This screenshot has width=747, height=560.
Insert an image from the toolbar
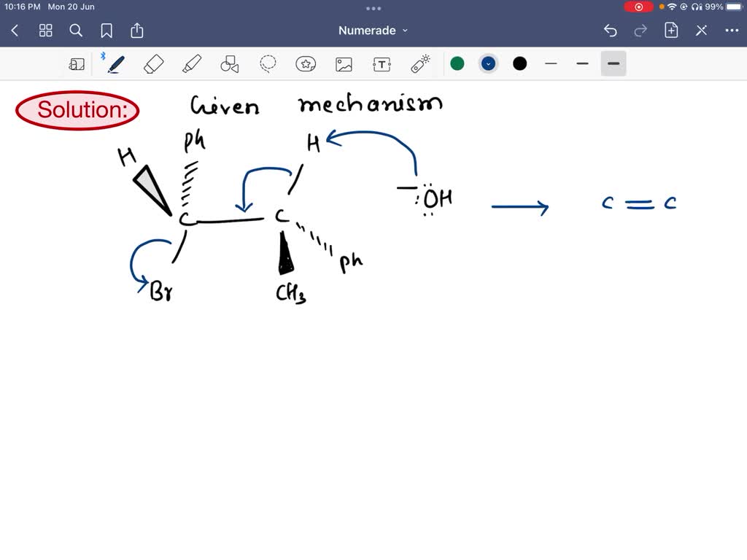click(344, 63)
